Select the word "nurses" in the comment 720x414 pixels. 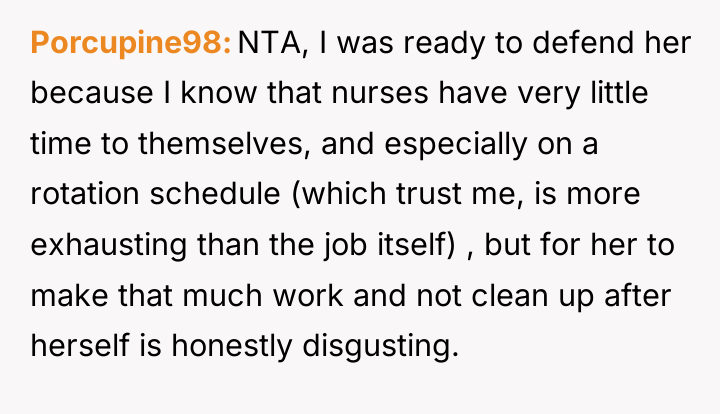pyautogui.click(x=380, y=93)
